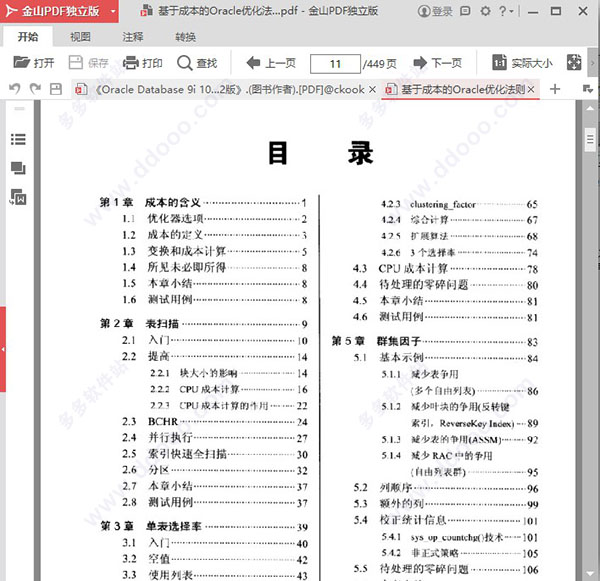Add a new tab with the plus icon
The image size is (600, 581).
[555, 89]
